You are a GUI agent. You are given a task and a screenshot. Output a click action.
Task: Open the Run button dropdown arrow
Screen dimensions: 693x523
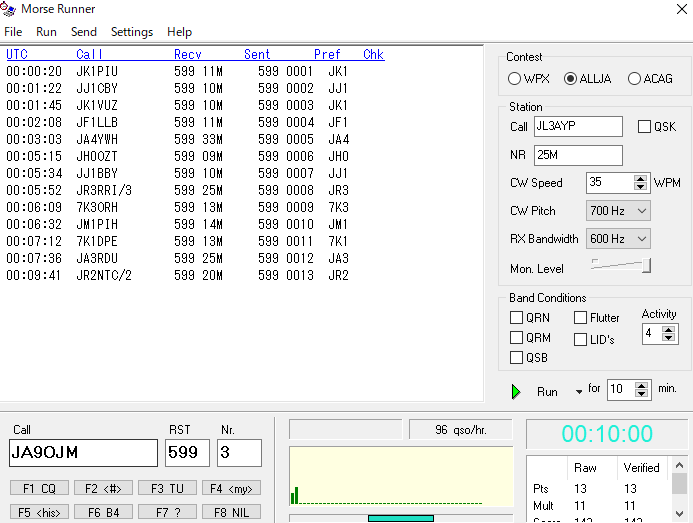coord(579,392)
